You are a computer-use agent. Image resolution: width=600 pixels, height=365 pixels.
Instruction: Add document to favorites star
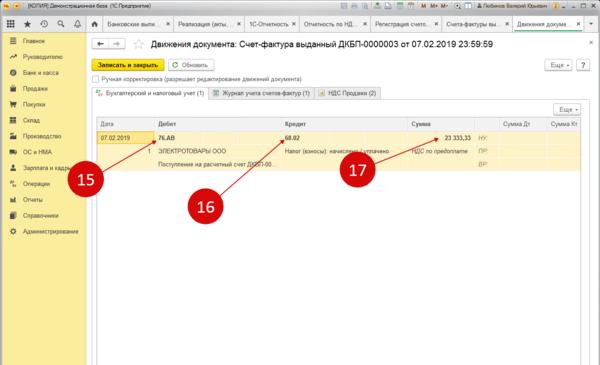[x=139, y=44]
